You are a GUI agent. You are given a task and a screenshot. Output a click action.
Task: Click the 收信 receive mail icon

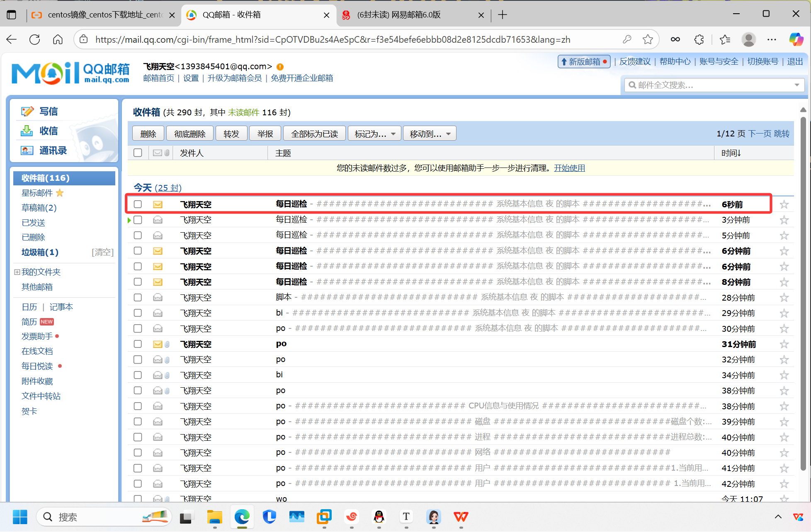(x=27, y=131)
